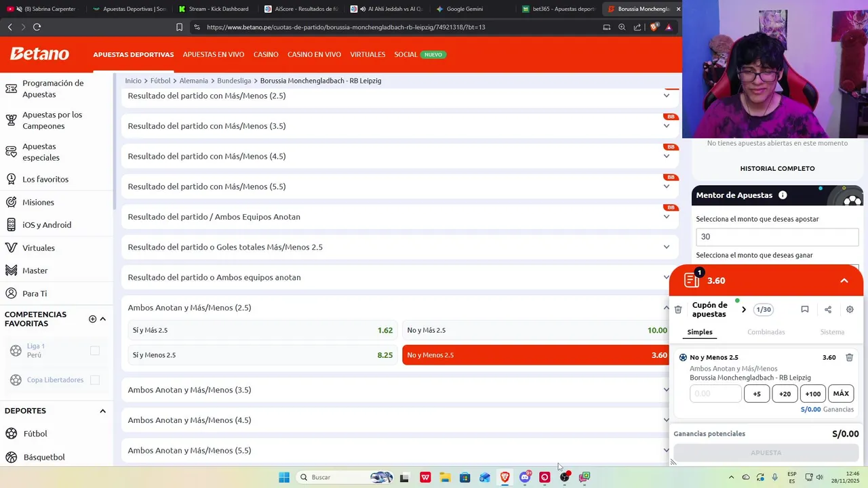Open Casino en Vivo in the top menu
This screenshot has width=868, height=488.
pos(314,54)
